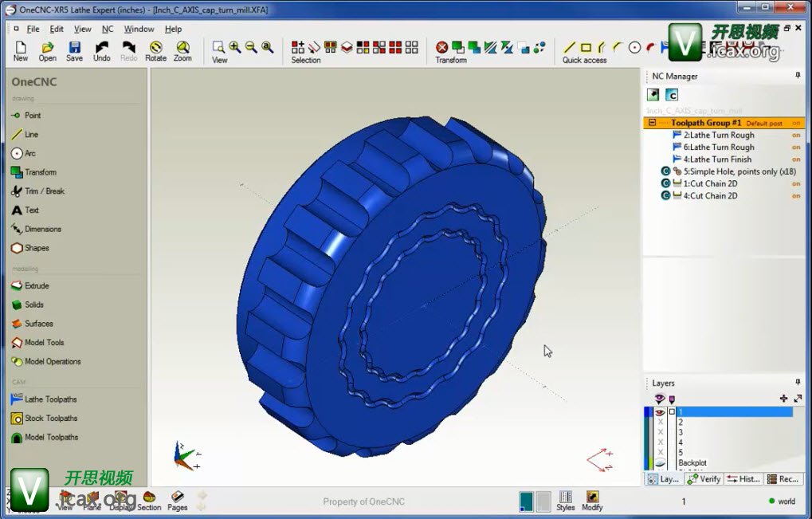Open a file with the Open icon
Image resolution: width=812 pixels, height=519 pixels.
pos(48,51)
